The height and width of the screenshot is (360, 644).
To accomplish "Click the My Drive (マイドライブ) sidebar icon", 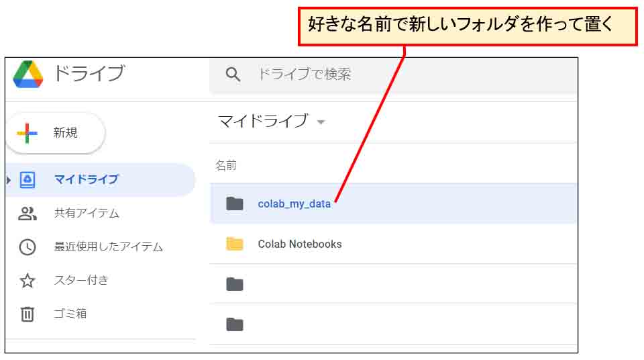I will (x=28, y=179).
